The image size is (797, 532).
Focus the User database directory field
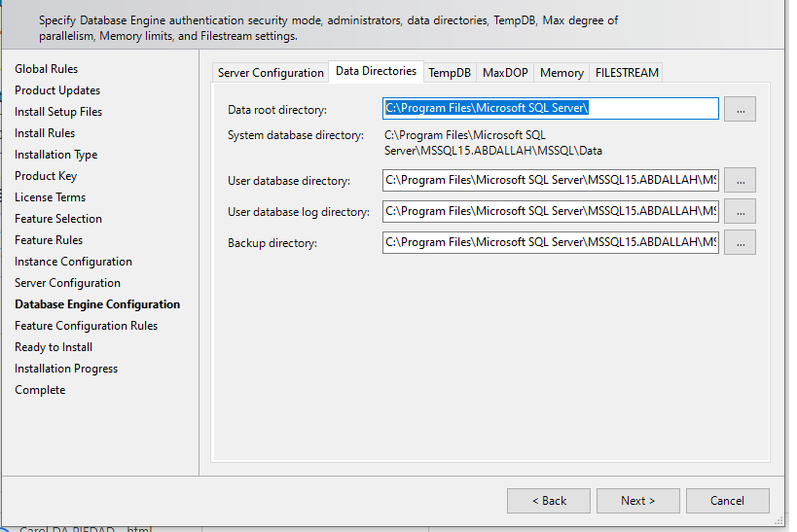coord(551,180)
